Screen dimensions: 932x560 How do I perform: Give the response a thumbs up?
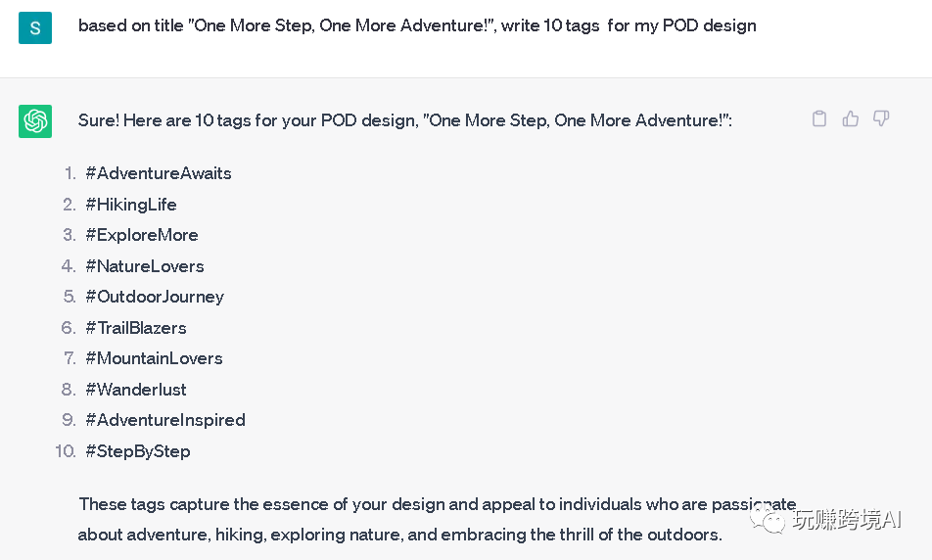(851, 118)
